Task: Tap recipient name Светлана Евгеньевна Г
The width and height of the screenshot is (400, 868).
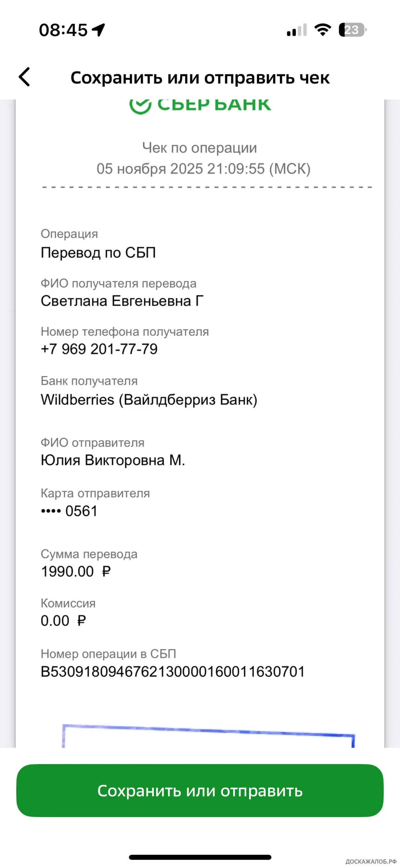Action: [122, 301]
